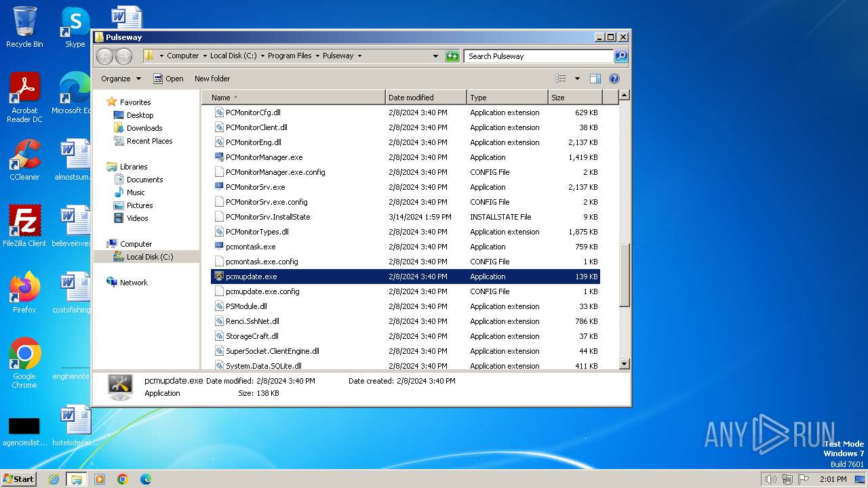
Task: Click the pcmupdate.exe file icon
Action: 219,277
